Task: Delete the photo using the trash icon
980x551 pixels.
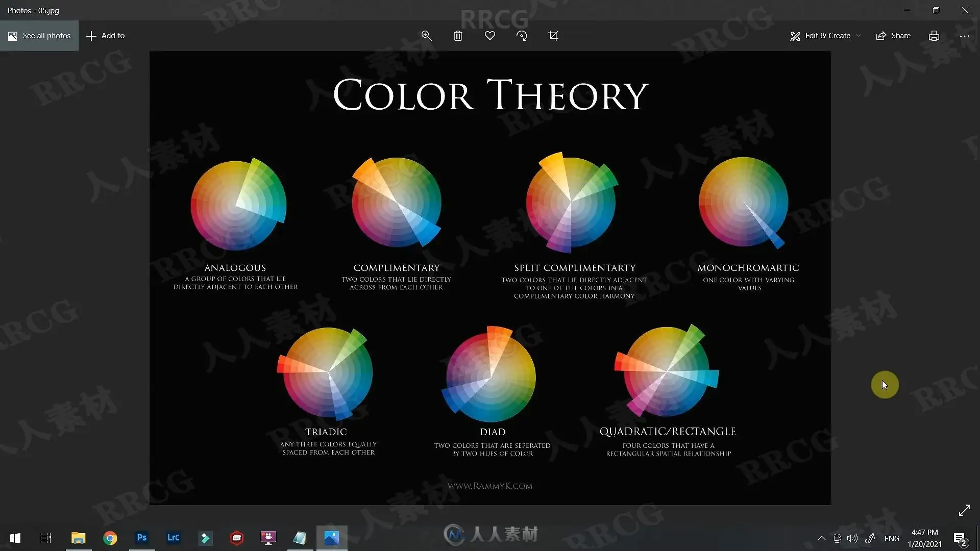Action: tap(458, 36)
